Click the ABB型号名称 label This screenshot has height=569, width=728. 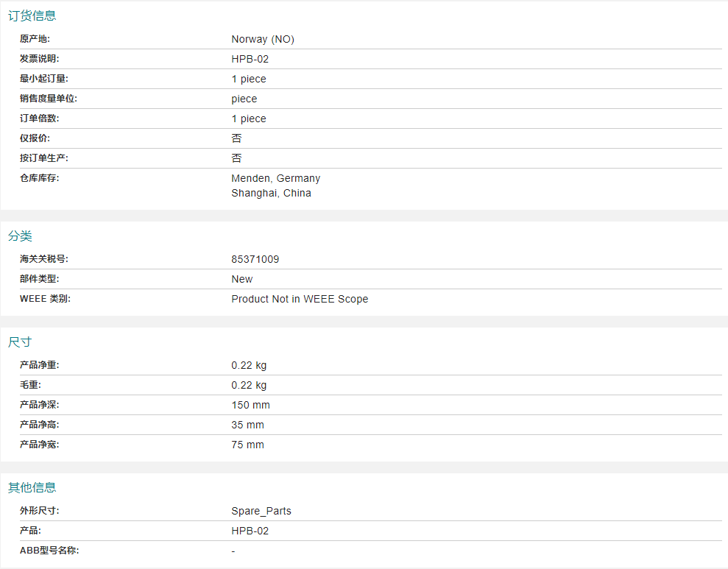[x=49, y=551]
